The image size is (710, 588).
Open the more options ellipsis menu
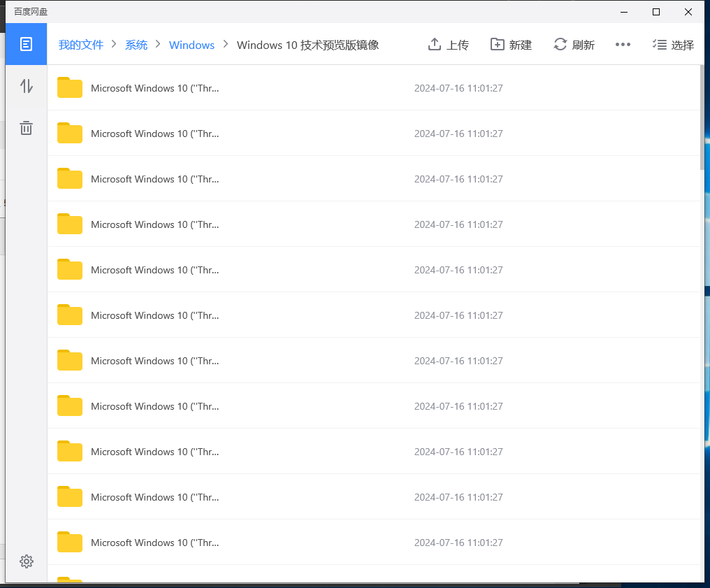[623, 45]
